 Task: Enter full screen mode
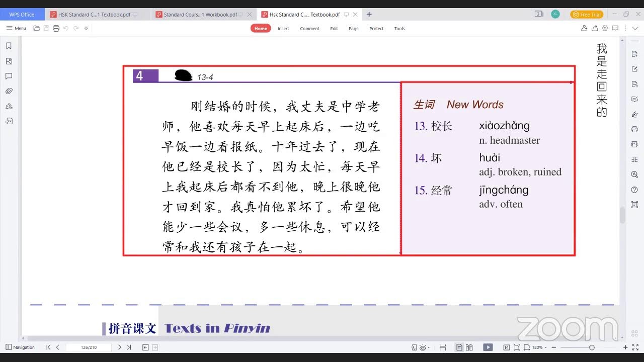(635, 347)
